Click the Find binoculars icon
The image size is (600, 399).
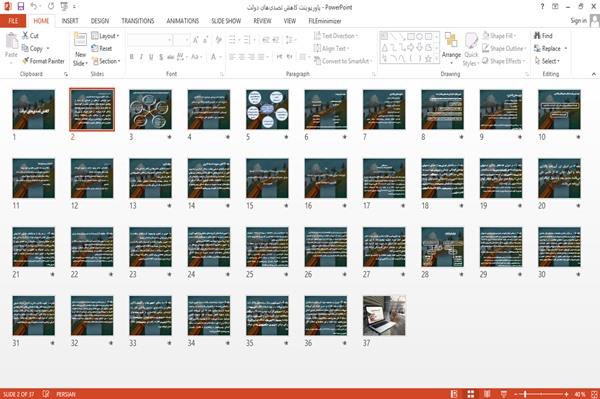click(x=537, y=36)
